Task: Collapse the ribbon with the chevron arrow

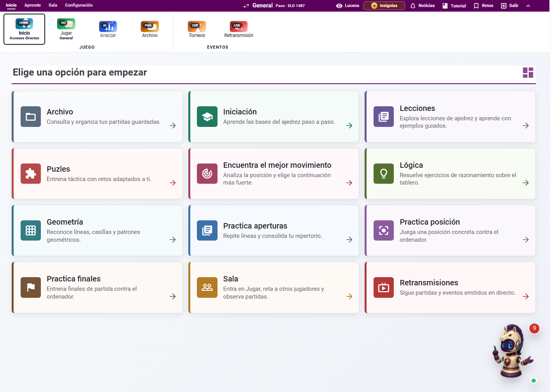Action: click(528, 6)
